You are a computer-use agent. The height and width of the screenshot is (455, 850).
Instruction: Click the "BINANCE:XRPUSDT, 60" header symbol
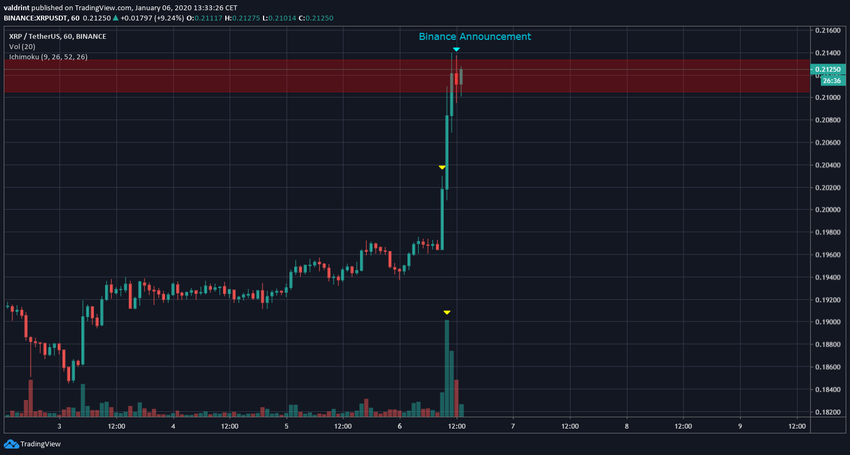[x=41, y=18]
